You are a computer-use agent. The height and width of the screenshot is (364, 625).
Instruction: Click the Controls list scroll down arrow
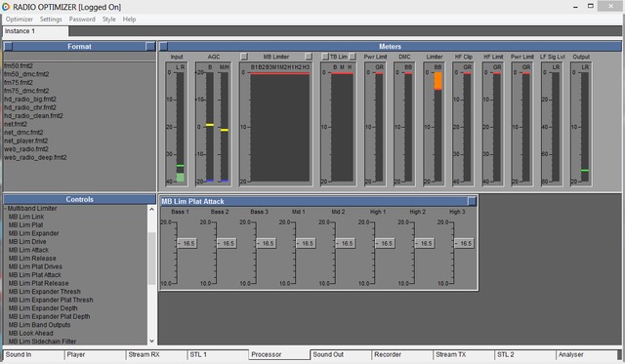click(x=151, y=341)
